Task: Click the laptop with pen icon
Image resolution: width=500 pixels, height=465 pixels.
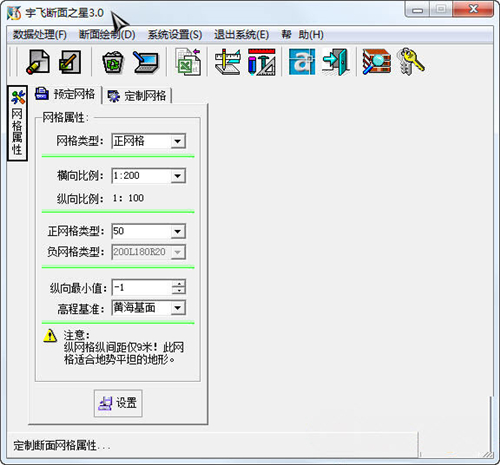Action: pyautogui.click(x=146, y=62)
